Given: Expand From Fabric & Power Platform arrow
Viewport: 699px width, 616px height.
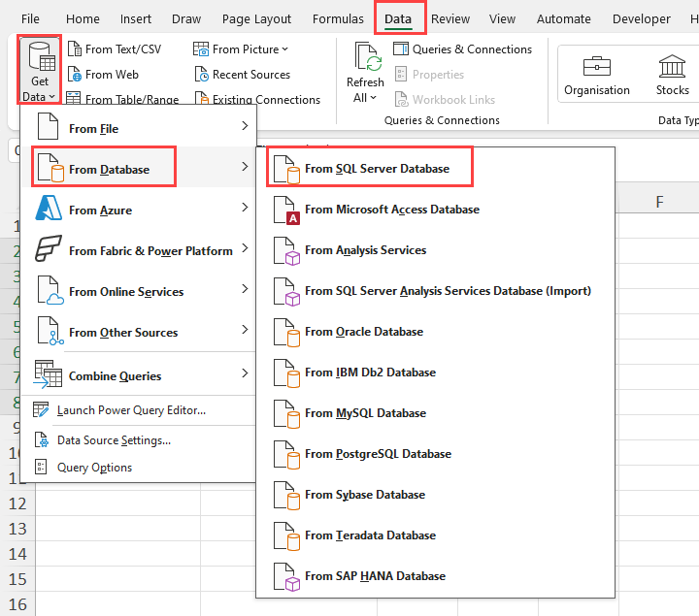Looking at the screenshot, I should point(245,248).
